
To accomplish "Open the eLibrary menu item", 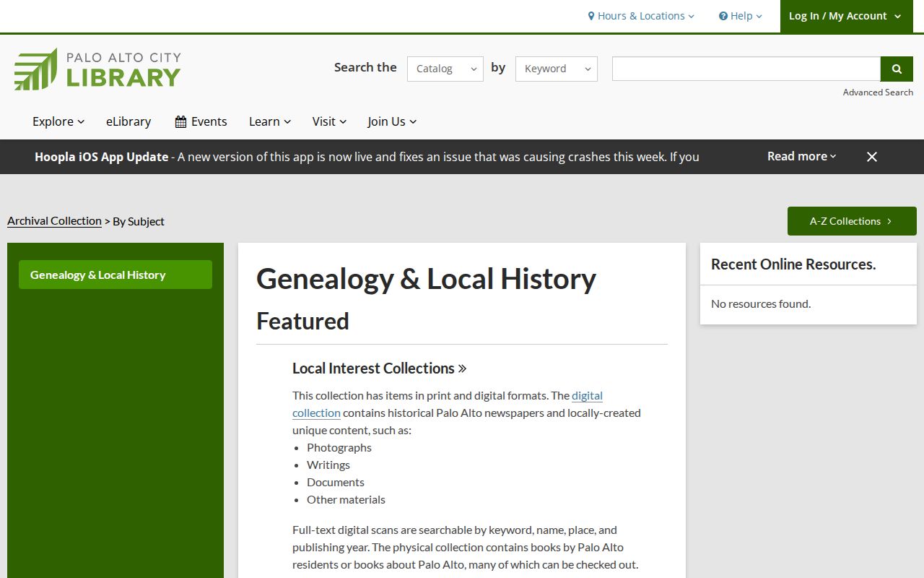I will tap(128, 121).
